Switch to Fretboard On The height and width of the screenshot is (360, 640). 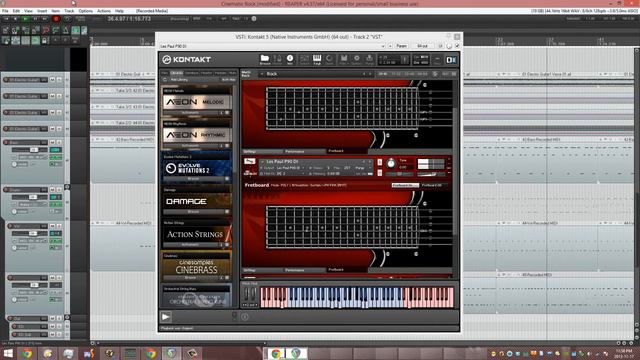pos(405,185)
